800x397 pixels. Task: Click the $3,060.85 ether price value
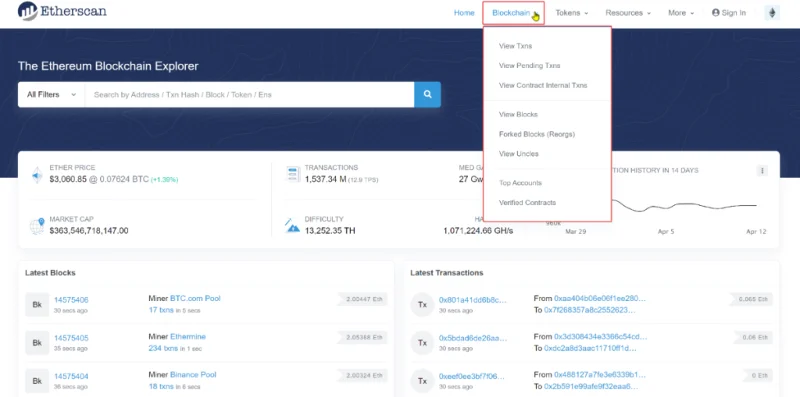[x=69, y=179]
